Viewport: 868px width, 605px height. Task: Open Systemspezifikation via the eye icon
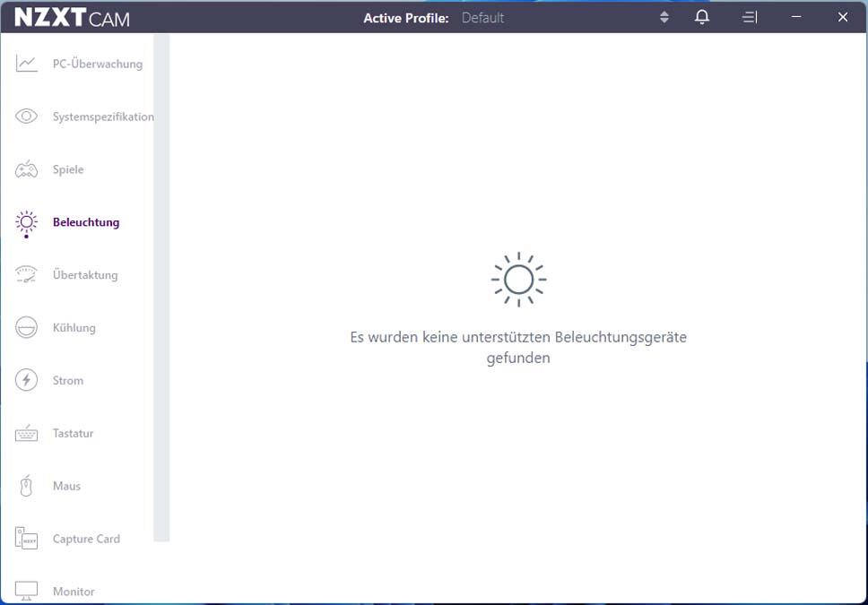click(26, 117)
